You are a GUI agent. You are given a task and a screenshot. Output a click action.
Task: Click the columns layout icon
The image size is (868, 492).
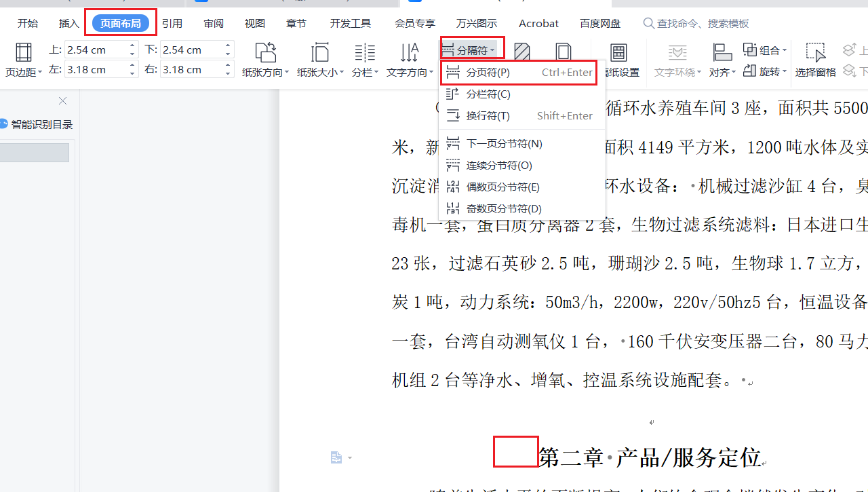click(364, 53)
